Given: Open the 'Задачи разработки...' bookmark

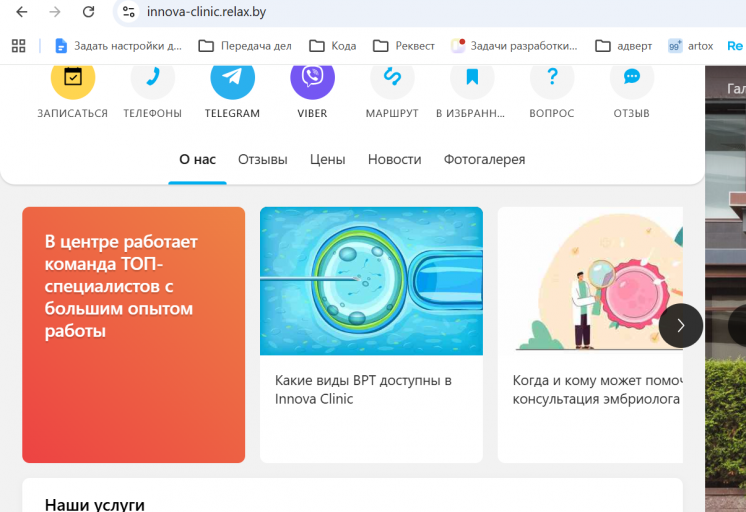Looking at the screenshot, I should tap(514, 46).
